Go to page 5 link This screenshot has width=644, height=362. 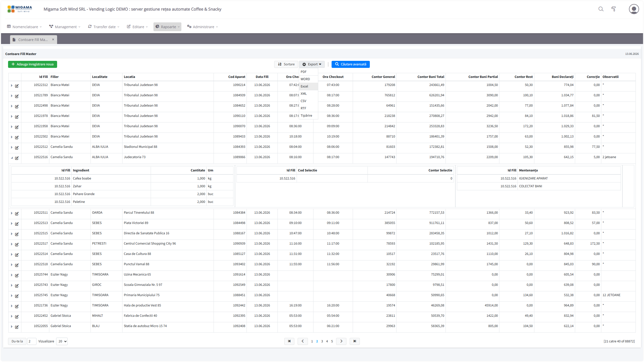[332, 341]
